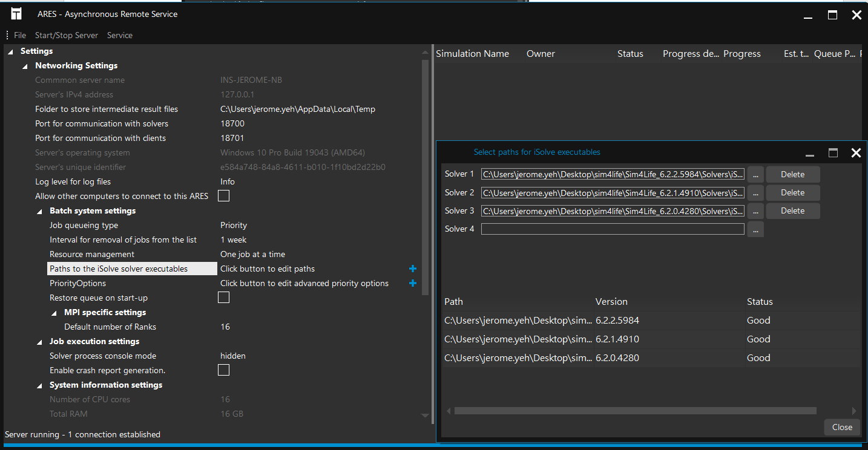Enable Allow other computers to connect checkbox
868x450 pixels.
pyautogui.click(x=223, y=196)
